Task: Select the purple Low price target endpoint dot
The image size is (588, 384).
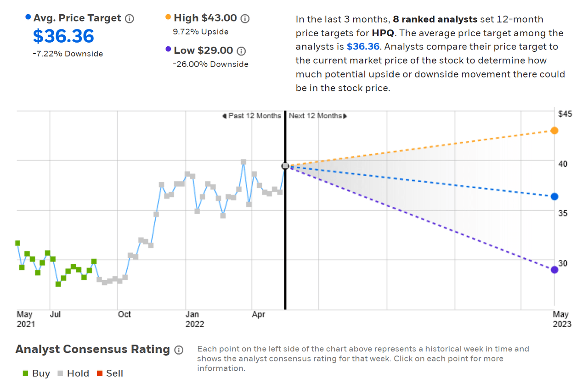Action: pyautogui.click(x=554, y=270)
